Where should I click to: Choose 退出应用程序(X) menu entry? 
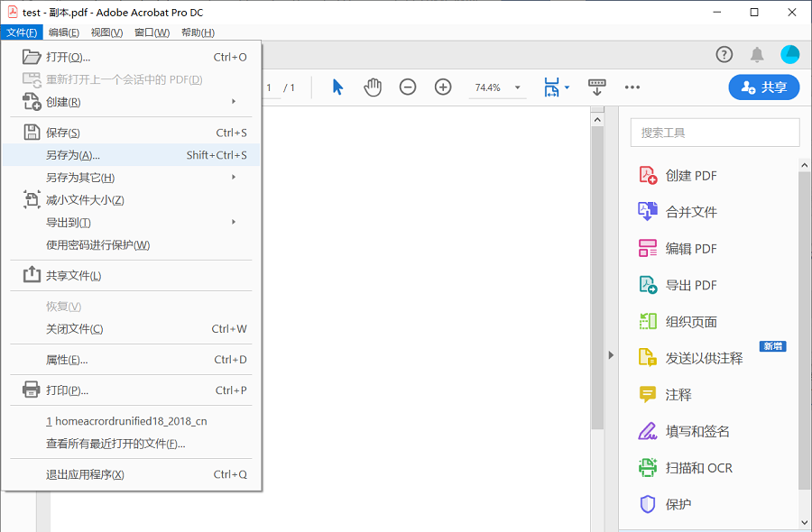[131, 474]
